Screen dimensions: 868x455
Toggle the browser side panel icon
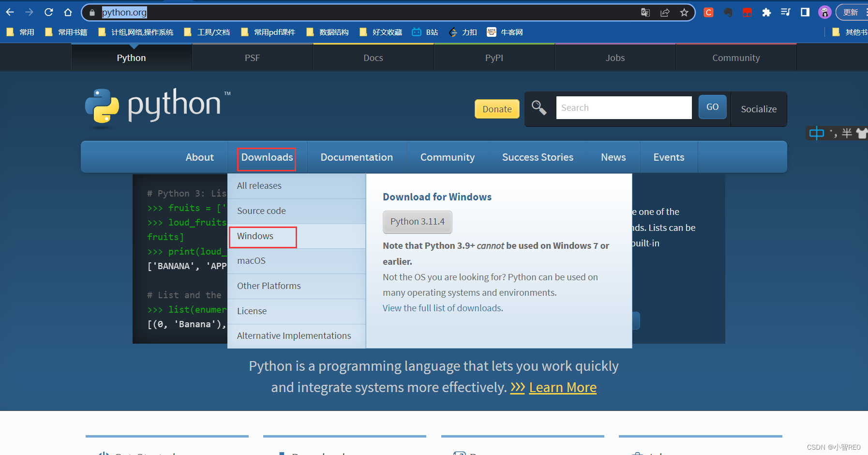[805, 12]
